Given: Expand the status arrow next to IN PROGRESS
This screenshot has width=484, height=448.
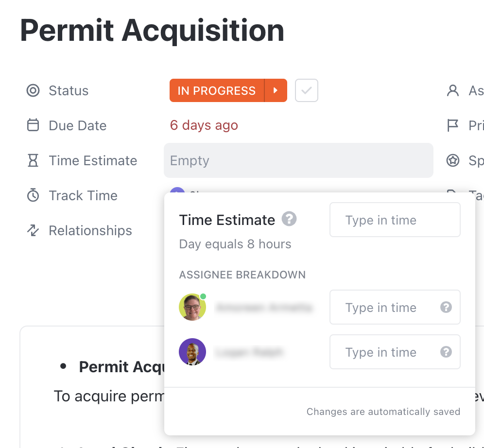Looking at the screenshot, I should coord(276,90).
